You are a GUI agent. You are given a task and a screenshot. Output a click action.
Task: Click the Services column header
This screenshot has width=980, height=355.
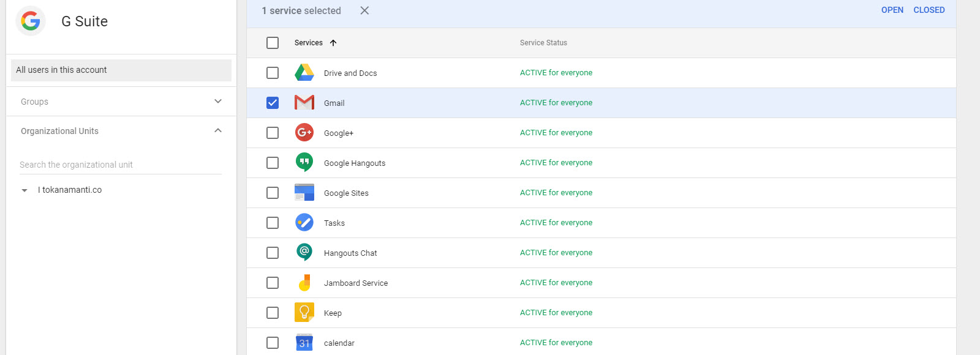coord(309,43)
